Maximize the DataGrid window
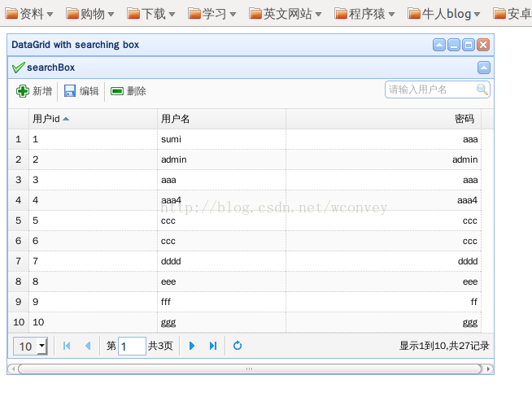The width and height of the screenshot is (532, 397). point(469,45)
